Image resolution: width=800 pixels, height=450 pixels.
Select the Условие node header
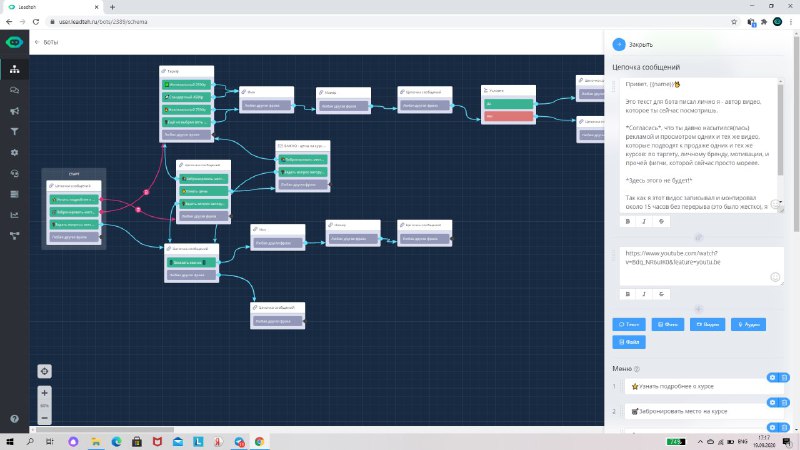(x=508, y=90)
